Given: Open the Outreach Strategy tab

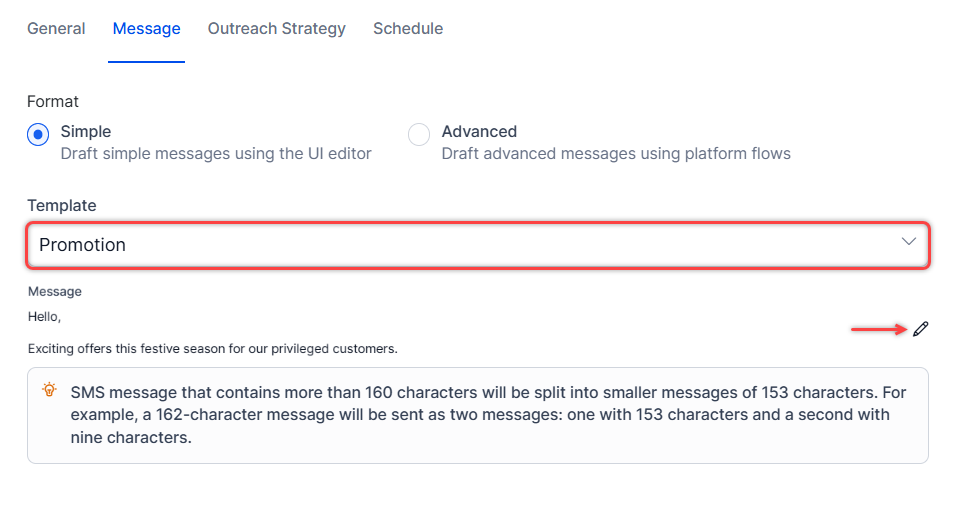Looking at the screenshot, I should [x=277, y=29].
